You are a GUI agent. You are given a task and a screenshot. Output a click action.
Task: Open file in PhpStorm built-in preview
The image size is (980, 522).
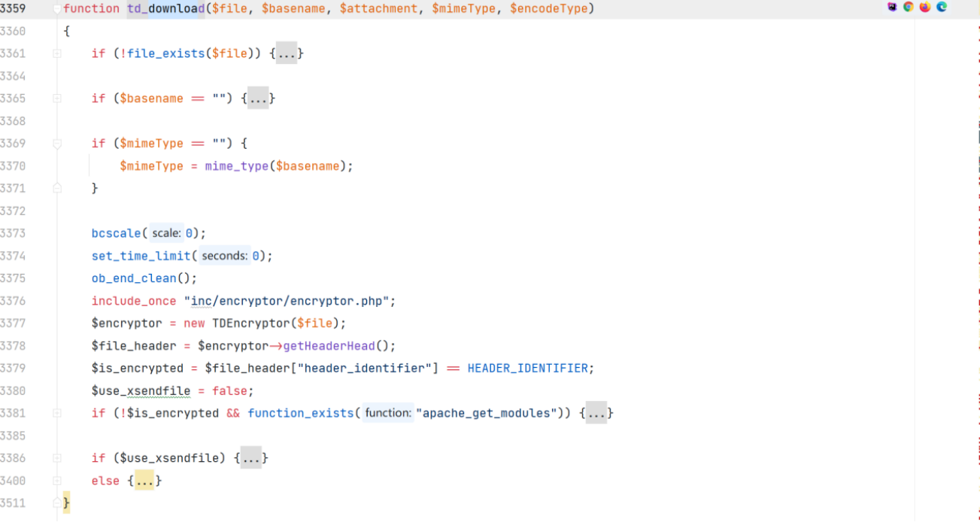tap(893, 7)
